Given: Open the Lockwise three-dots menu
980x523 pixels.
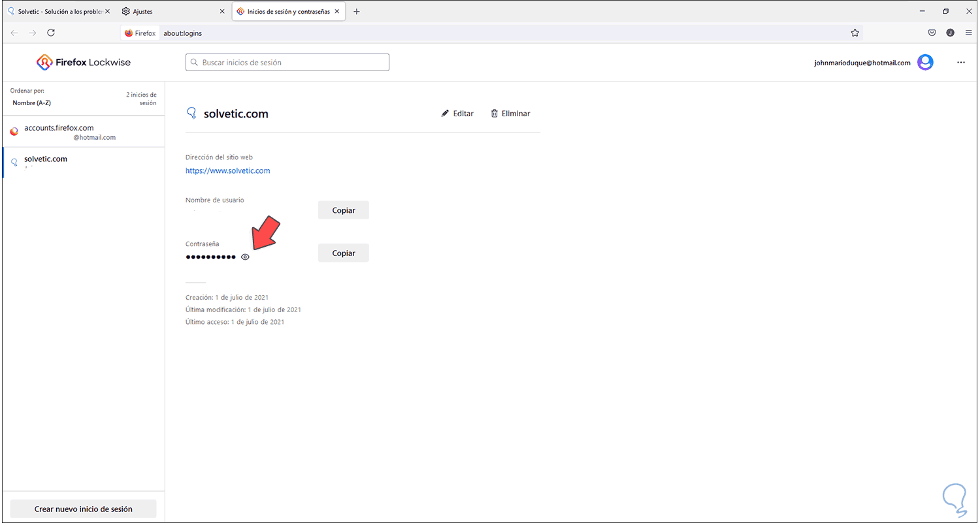Looking at the screenshot, I should [x=961, y=63].
